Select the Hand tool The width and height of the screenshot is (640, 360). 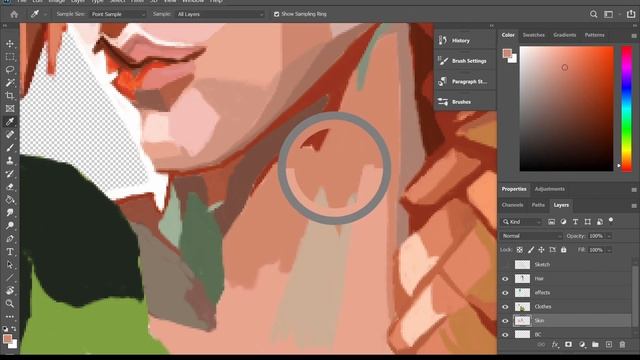tap(10, 291)
